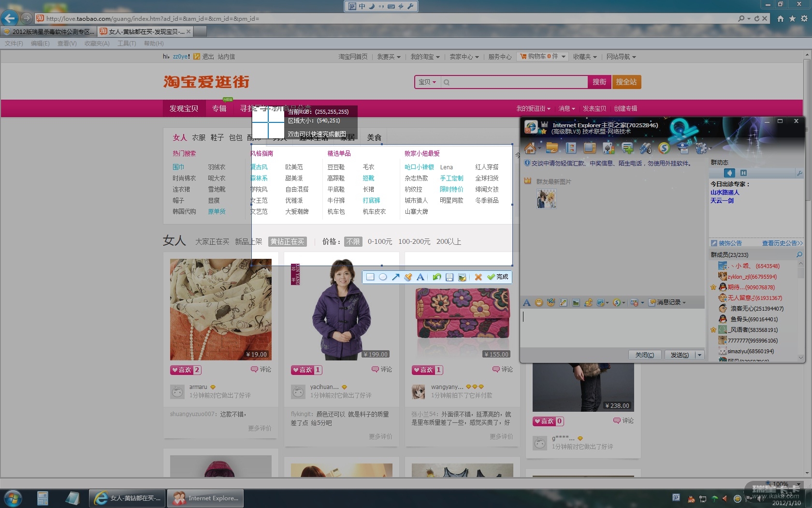Open the QQ group album notebook icon
The height and width of the screenshot is (508, 812).
pos(570,148)
